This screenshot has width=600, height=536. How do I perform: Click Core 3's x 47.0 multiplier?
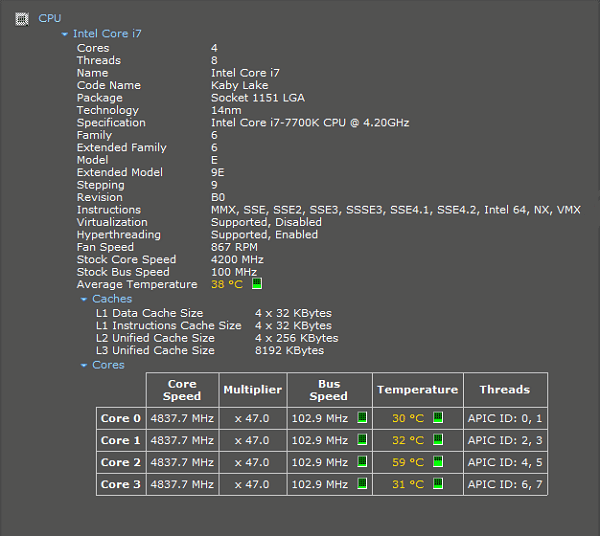(x=252, y=484)
